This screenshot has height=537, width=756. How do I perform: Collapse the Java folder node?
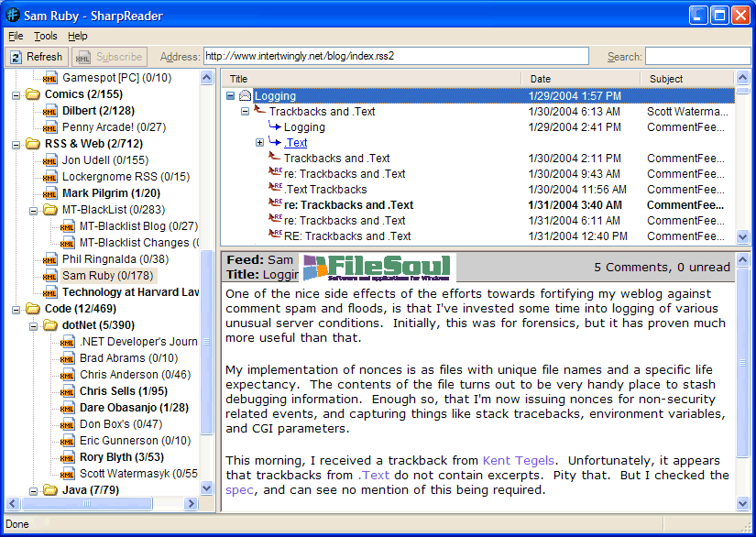point(33,491)
